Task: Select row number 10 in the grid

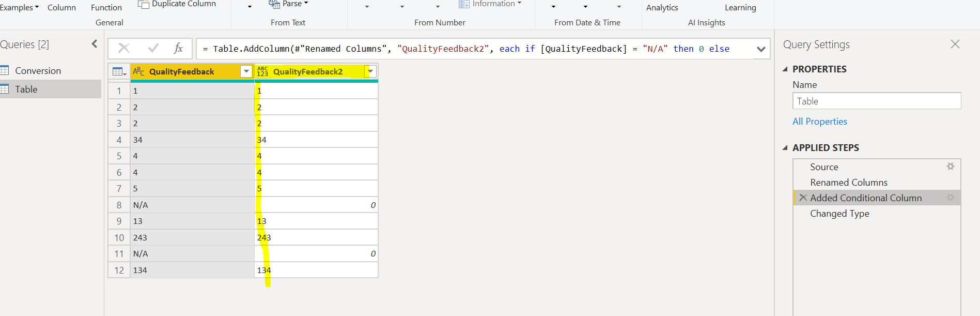Action: (x=119, y=237)
